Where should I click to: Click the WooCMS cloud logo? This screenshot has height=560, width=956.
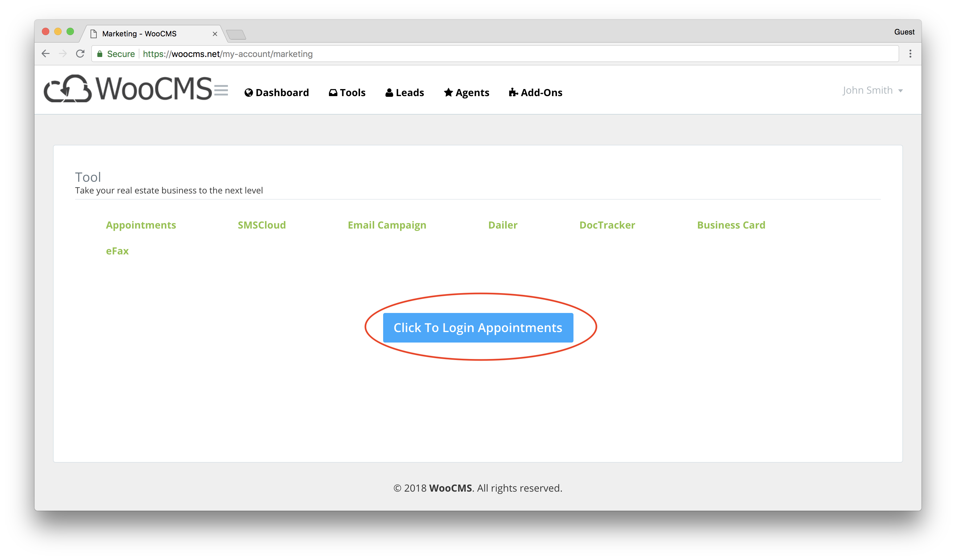[128, 89]
